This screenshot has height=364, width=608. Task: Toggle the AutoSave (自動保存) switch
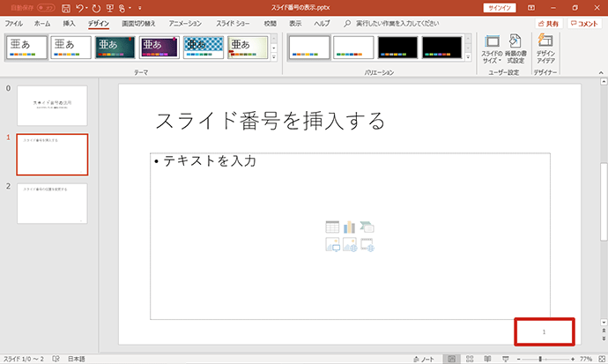tap(46, 8)
